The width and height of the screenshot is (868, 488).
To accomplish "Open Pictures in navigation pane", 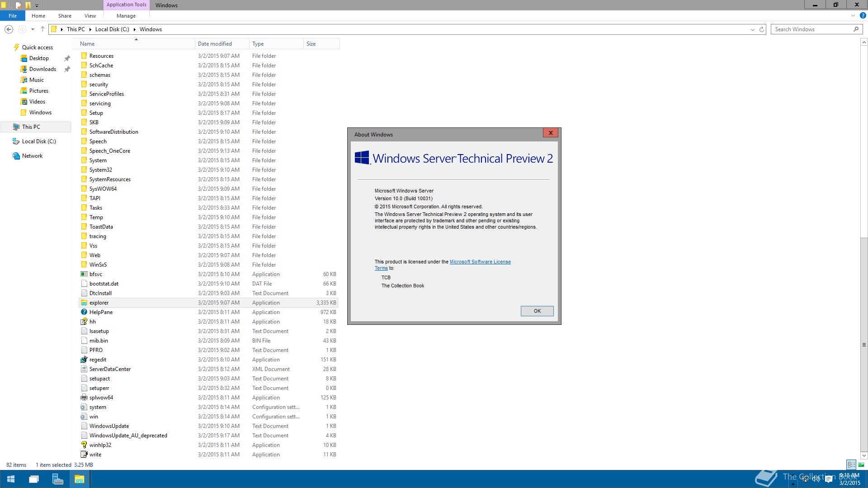I will pos(39,91).
